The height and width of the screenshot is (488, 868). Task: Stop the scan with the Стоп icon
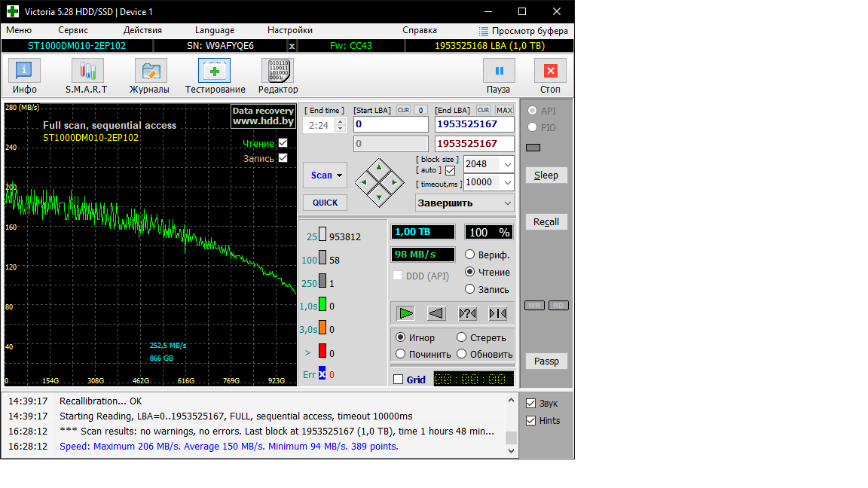550,76
